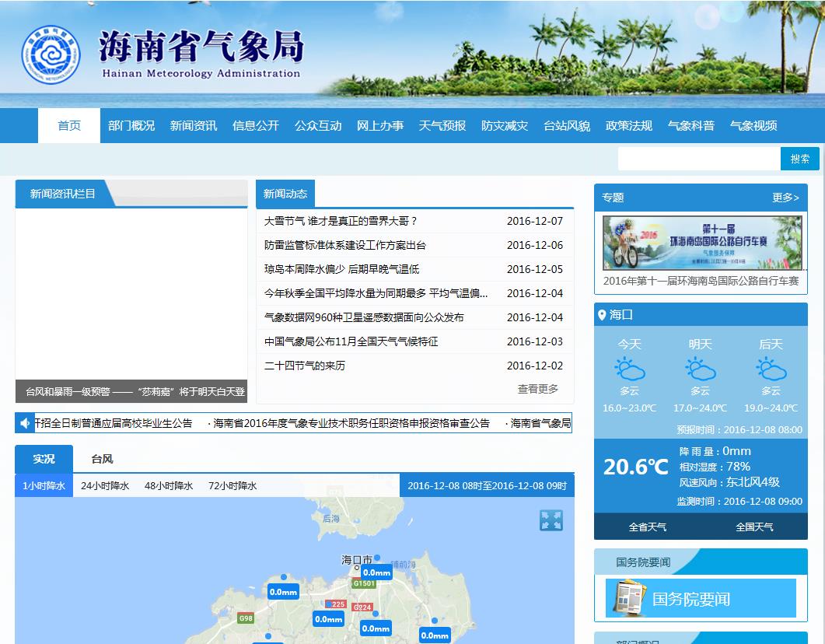Screen dimensions: 825x644
Task: Open news 大雪节气 谁才是真正的雪界大哥
Action: click(341, 221)
